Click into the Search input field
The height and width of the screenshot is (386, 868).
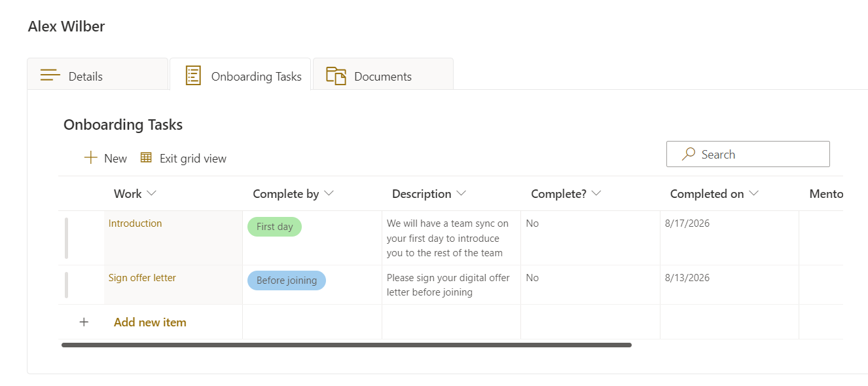[748, 154]
